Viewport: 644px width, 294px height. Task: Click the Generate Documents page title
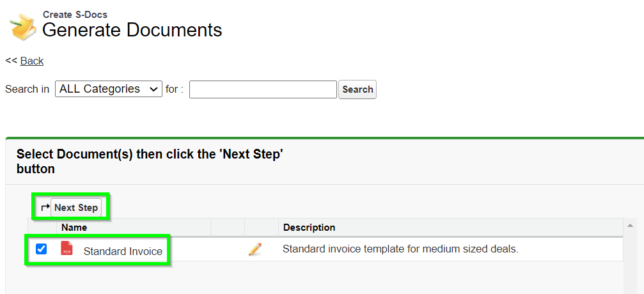click(x=132, y=31)
